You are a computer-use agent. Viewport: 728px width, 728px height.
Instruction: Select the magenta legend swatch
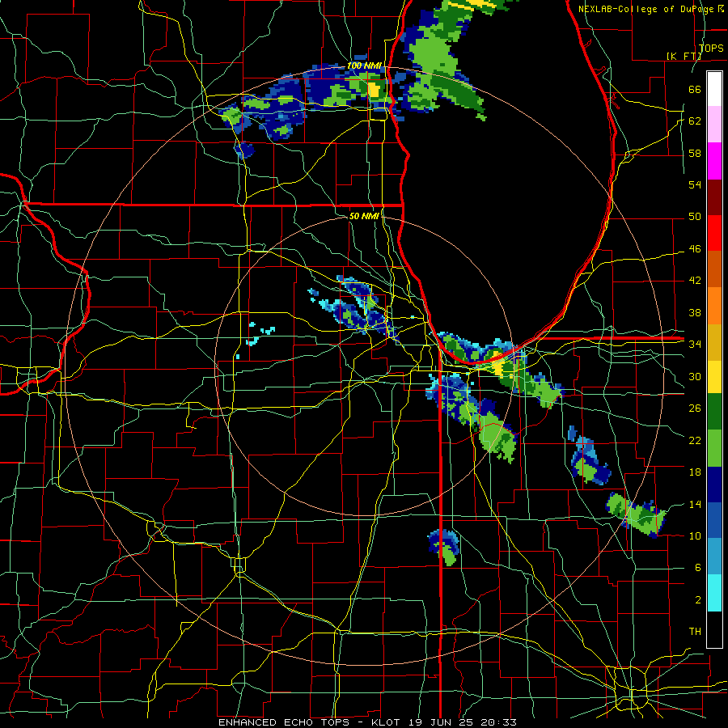(x=714, y=161)
